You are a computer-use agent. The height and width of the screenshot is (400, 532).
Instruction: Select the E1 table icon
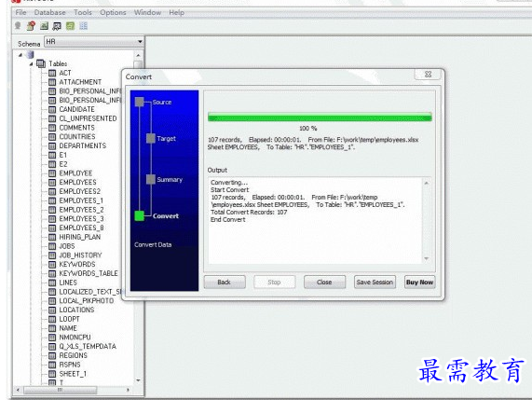coord(52,155)
